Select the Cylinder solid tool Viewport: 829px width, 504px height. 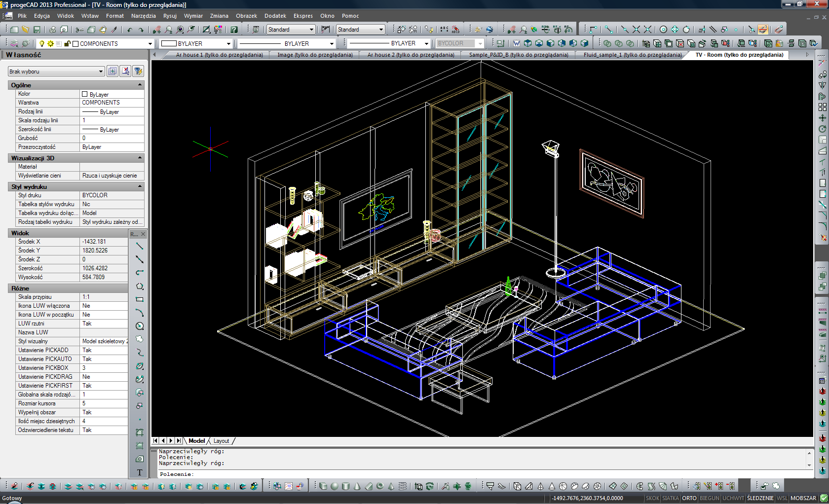tap(346, 485)
